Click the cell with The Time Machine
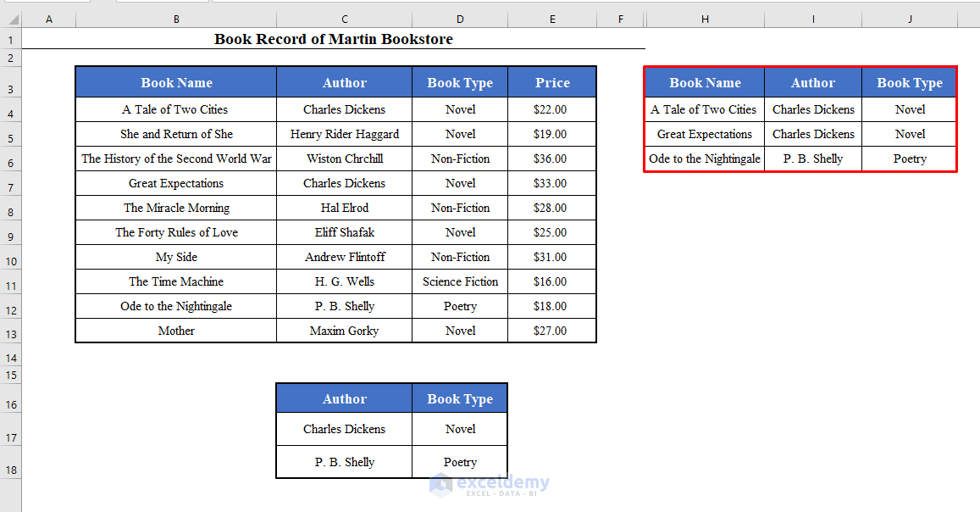The height and width of the screenshot is (512, 980). [x=176, y=281]
